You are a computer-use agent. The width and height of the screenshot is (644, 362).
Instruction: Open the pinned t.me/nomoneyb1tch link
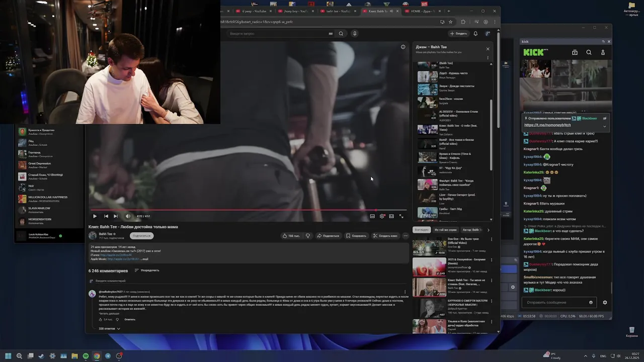click(547, 125)
